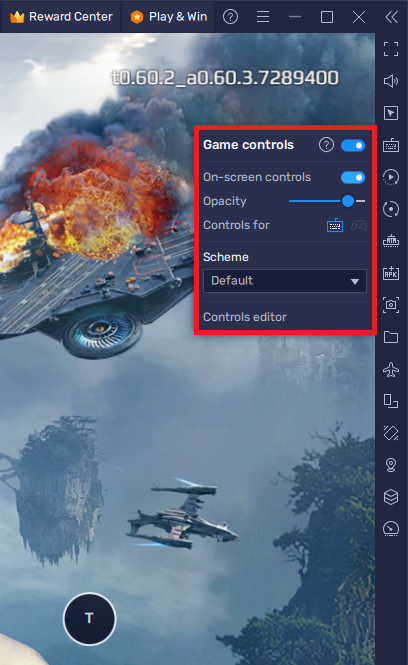The image size is (408, 665).
Task: Toggle the Game controls main switch
Action: [353, 145]
